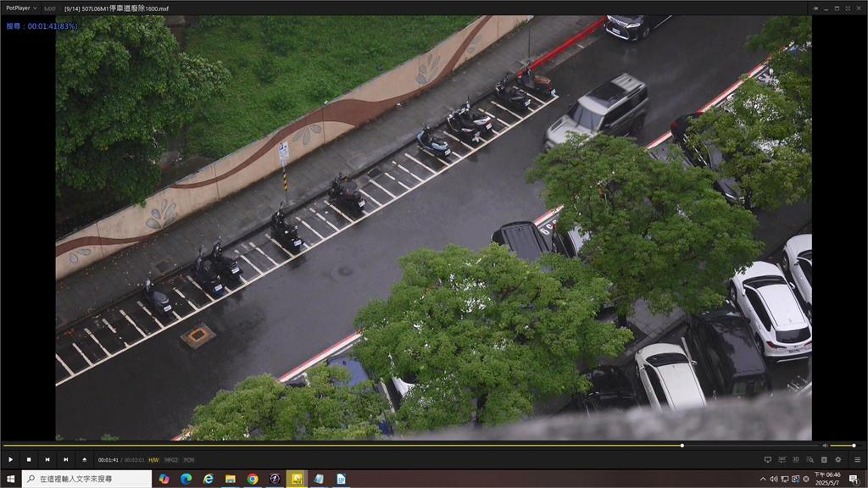Toggle H/W hardware acceleration indicator
The height and width of the screenshot is (488, 868).
pyautogui.click(x=153, y=460)
